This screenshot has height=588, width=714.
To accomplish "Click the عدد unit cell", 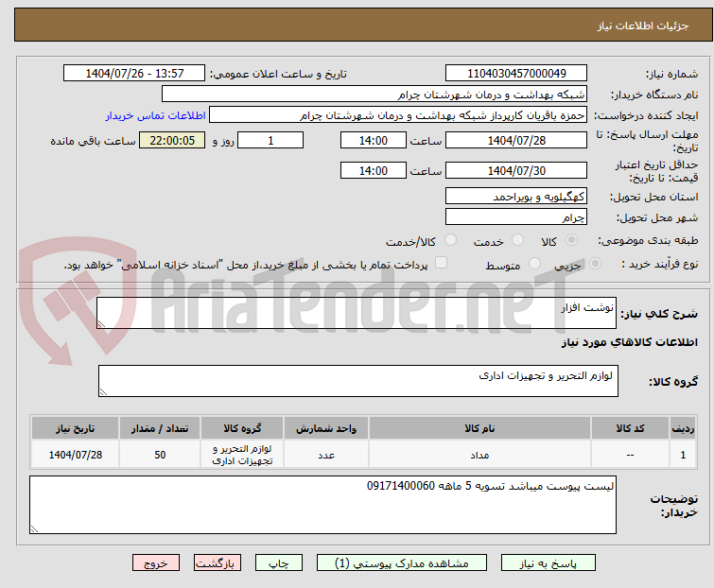I will click(x=326, y=455).
